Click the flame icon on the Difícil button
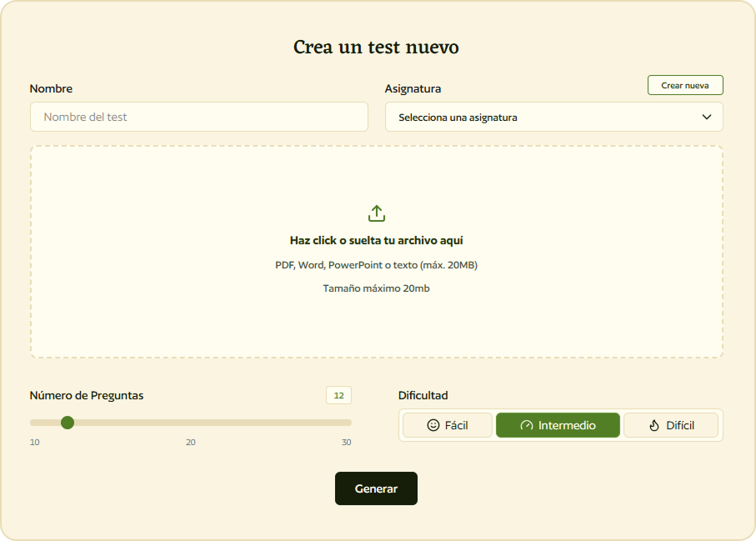Image resolution: width=756 pixels, height=541 pixels. click(653, 425)
